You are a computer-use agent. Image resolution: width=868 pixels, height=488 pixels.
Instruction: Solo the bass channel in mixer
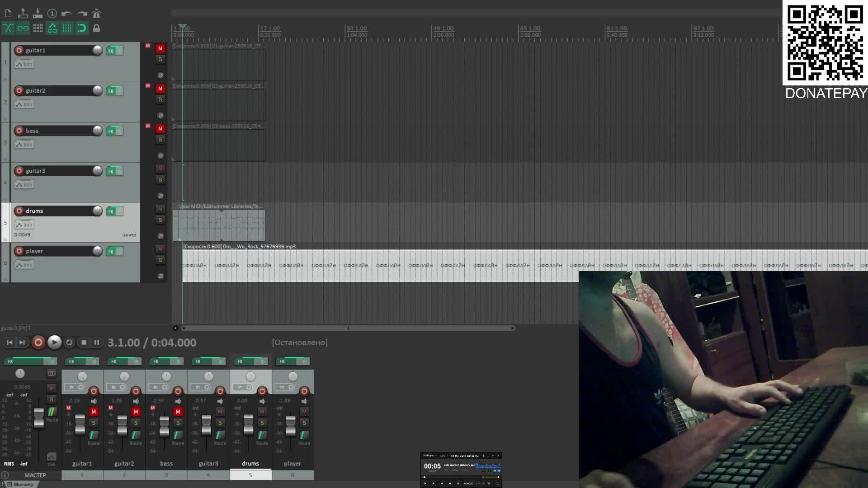(178, 423)
